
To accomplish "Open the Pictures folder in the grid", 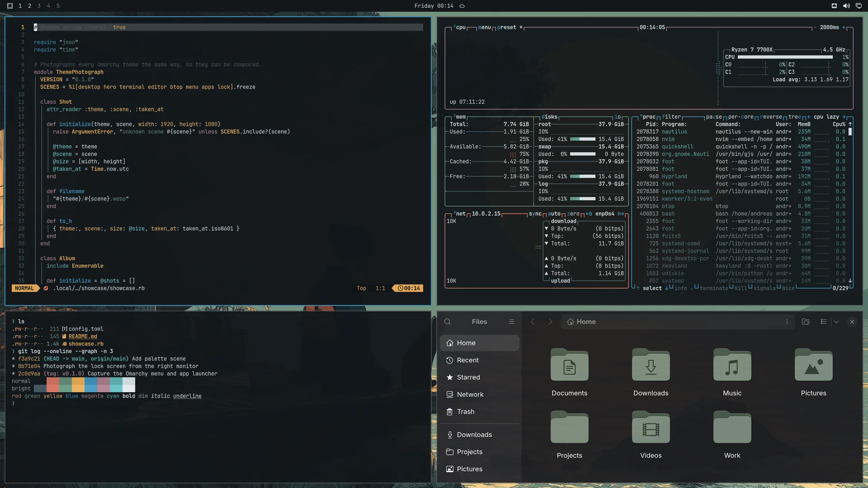I will pos(814,365).
